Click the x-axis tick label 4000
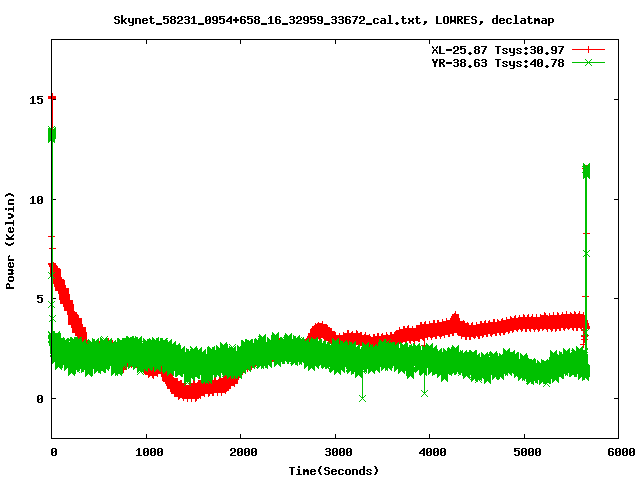Viewport: 640px width, 480px height. click(x=432, y=452)
